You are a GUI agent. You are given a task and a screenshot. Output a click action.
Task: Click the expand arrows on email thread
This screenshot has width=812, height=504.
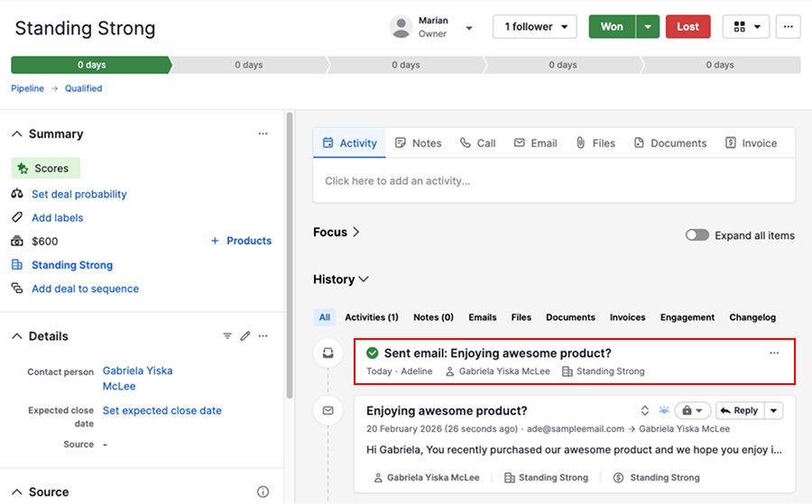[x=644, y=410]
